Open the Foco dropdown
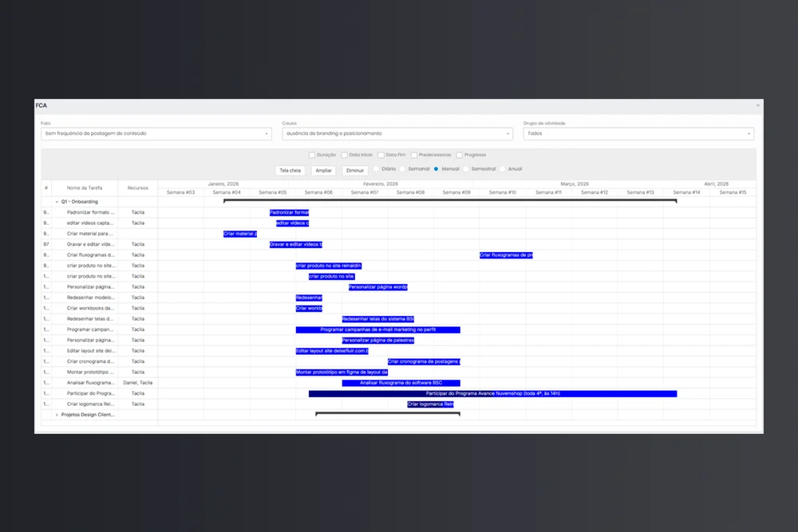Image resolution: width=798 pixels, height=532 pixels. (x=156, y=133)
